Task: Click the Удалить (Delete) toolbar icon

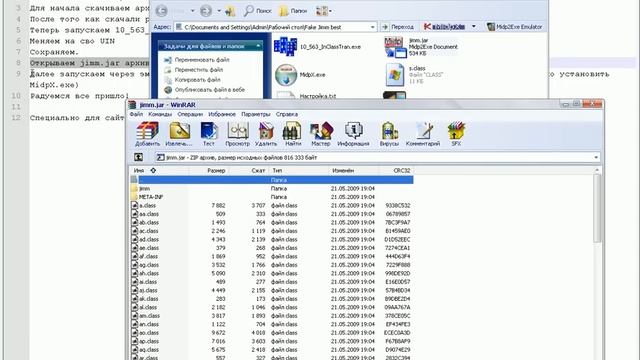Action: (x=266, y=134)
